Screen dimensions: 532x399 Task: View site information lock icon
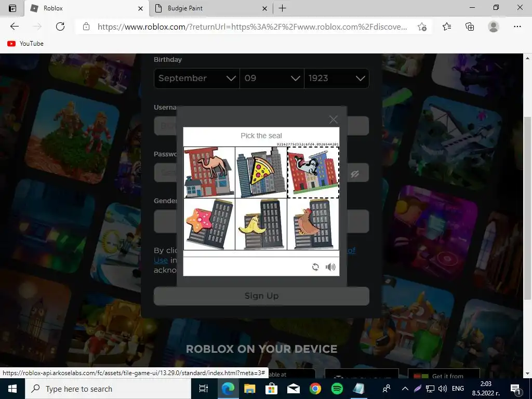point(86,27)
